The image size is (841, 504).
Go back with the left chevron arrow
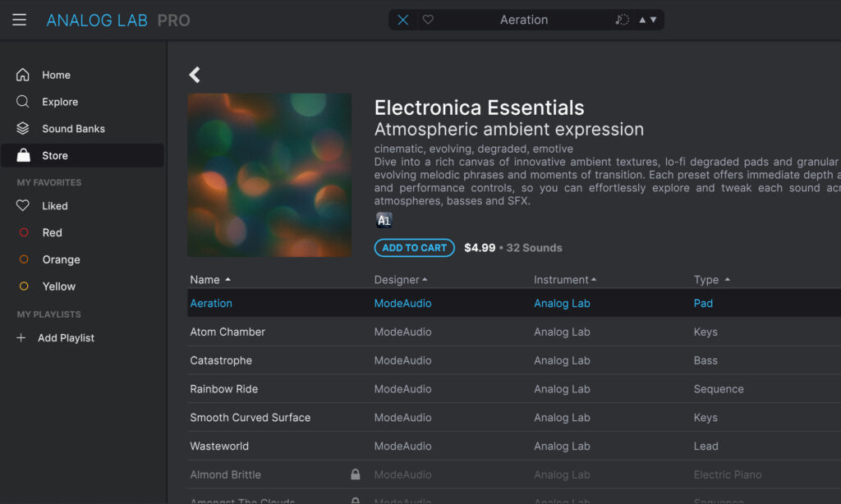coord(195,75)
